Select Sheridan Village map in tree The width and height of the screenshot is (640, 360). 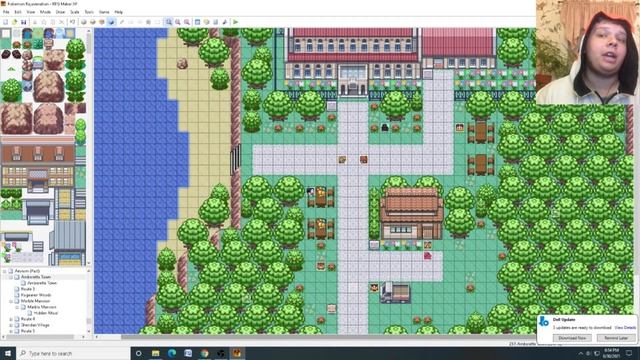(x=35, y=325)
